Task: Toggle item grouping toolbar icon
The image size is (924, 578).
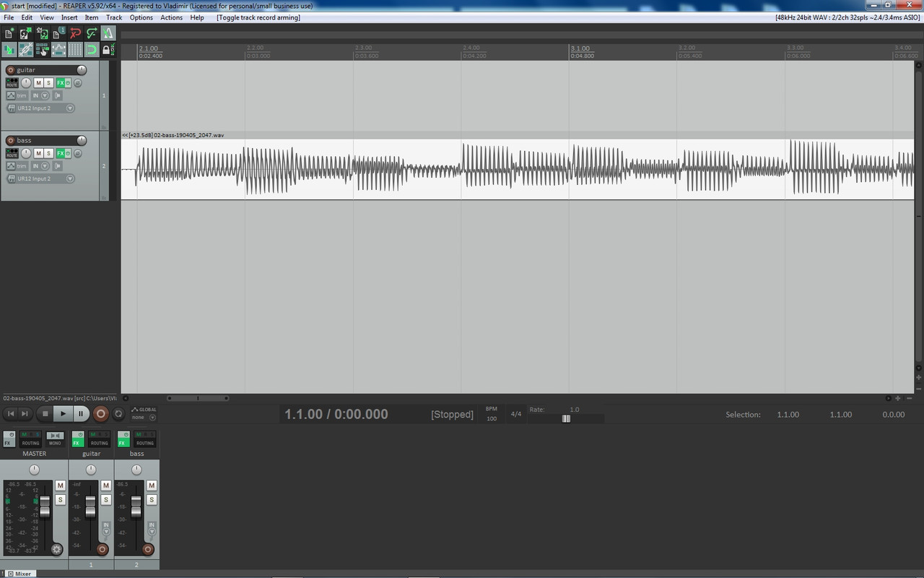Action: (x=26, y=50)
